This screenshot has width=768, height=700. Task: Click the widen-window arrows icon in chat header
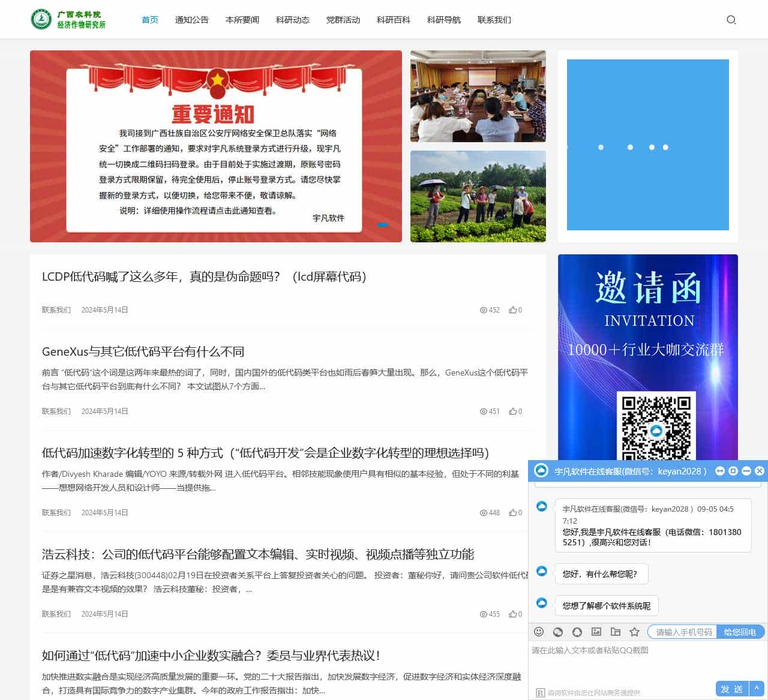720,471
